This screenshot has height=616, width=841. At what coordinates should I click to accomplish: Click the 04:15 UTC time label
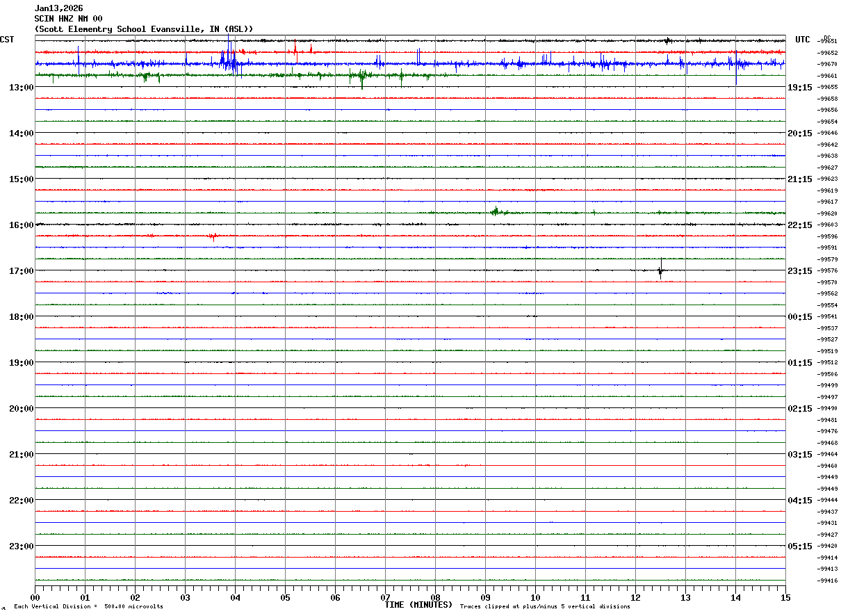[x=800, y=501]
